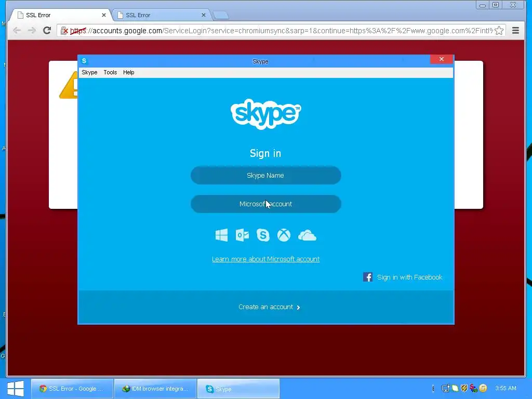Click the broken SSL lock icon

[x=64, y=31]
